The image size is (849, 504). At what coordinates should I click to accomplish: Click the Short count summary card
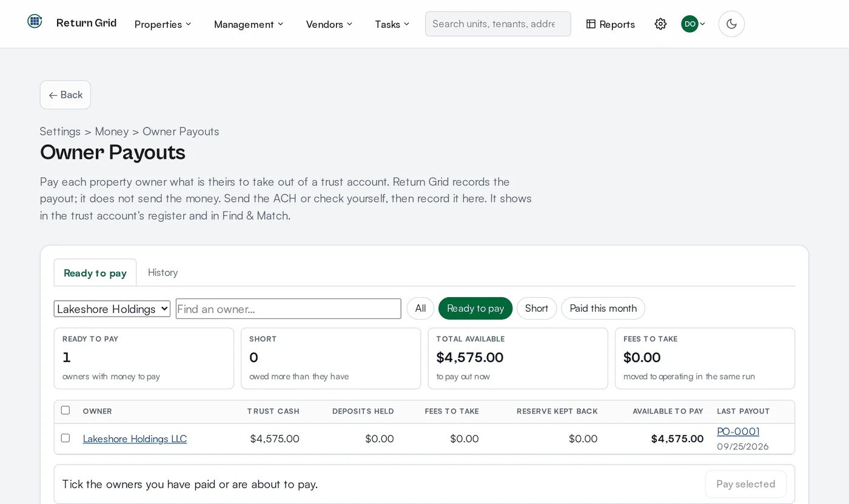[x=331, y=358]
